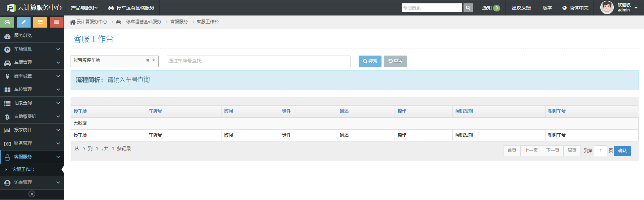Sort table by 车牌号 column header
The width and height of the screenshot is (644, 200).
click(155, 111)
